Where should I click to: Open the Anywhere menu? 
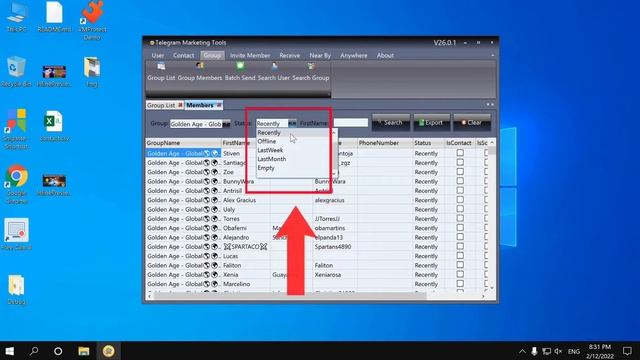coord(354,56)
